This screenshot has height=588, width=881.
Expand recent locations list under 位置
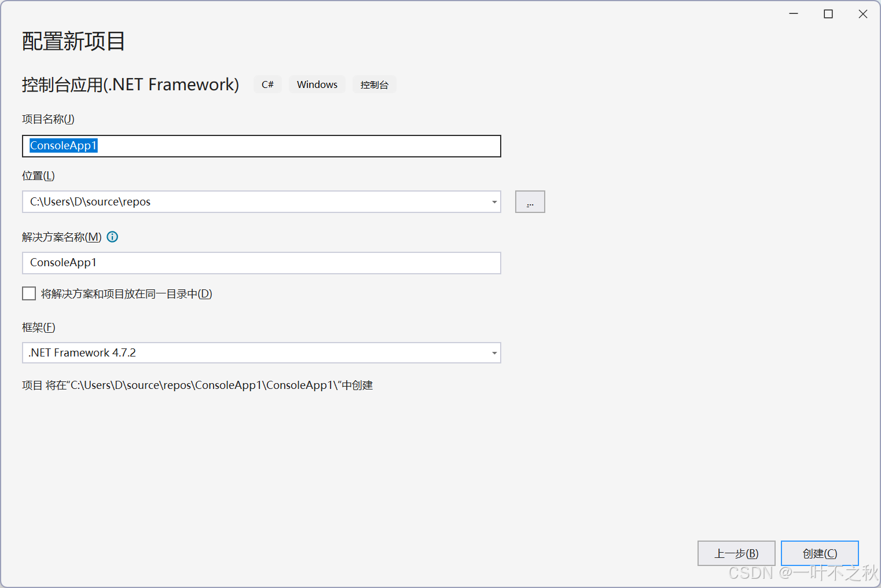click(494, 201)
